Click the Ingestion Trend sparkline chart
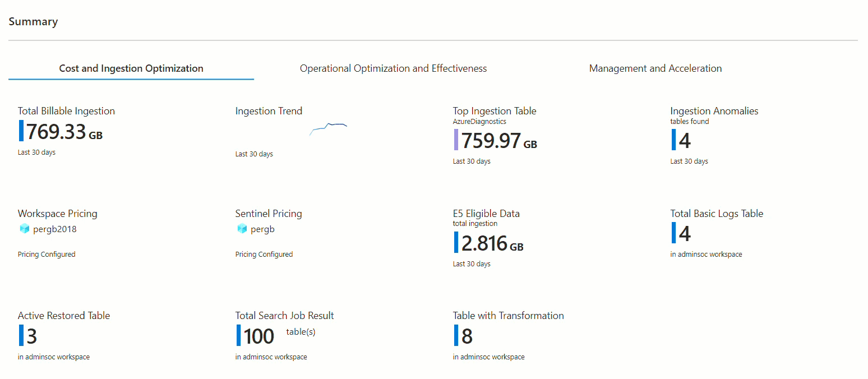868x379 pixels. 328,128
